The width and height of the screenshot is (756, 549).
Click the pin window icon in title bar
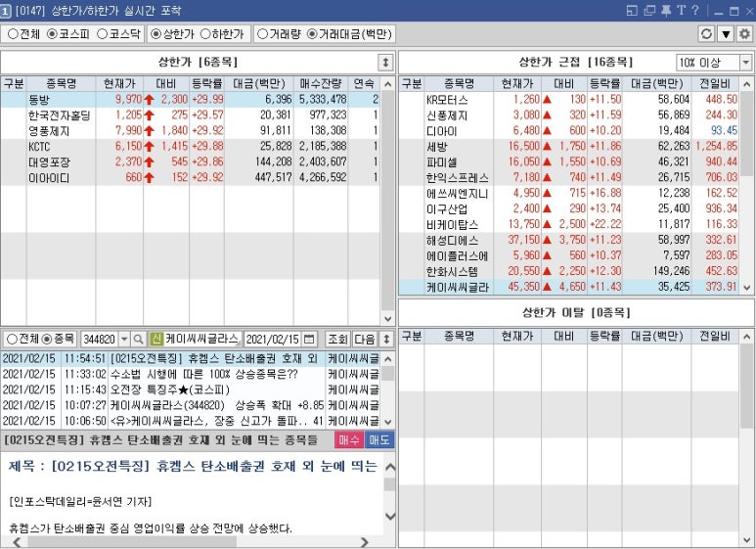tap(666, 10)
